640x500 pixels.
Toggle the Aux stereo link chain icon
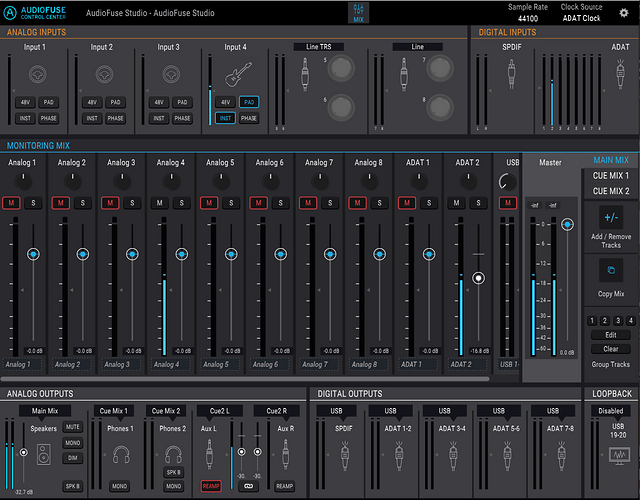(249, 486)
